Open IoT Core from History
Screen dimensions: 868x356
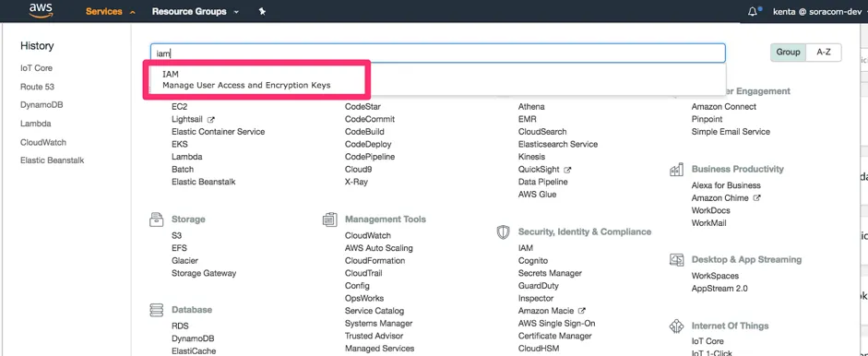37,68
